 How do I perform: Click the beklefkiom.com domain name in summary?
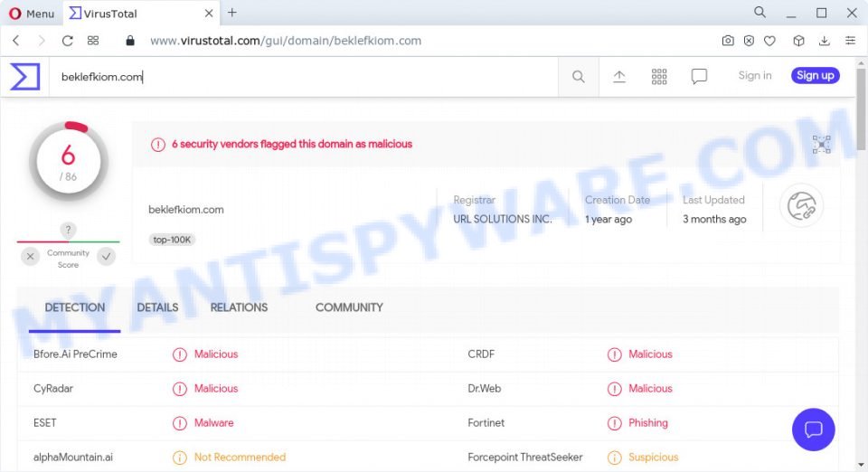click(186, 210)
